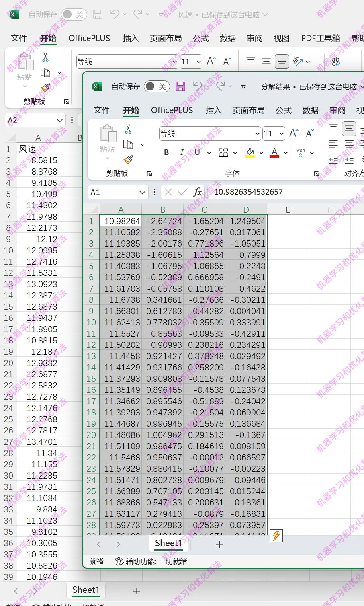Viewport: 364px width, 606px height.
Task: Open the PDF工具箱 ribbon tab
Action: [x=320, y=38]
